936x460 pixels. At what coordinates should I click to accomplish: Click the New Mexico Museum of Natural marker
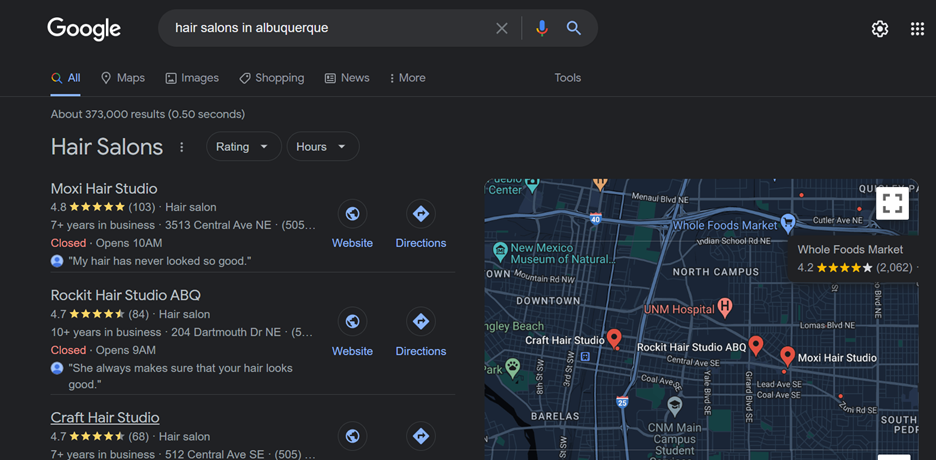[x=500, y=251]
